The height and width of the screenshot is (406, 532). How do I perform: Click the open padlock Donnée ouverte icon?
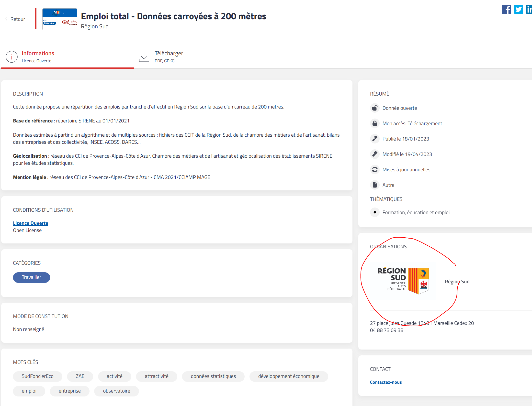coord(375,108)
